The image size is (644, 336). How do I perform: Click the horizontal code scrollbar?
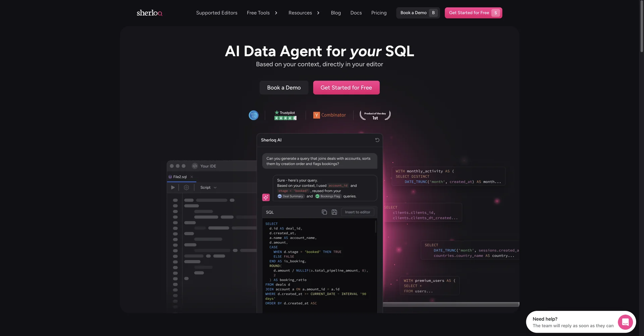(x=451, y=304)
